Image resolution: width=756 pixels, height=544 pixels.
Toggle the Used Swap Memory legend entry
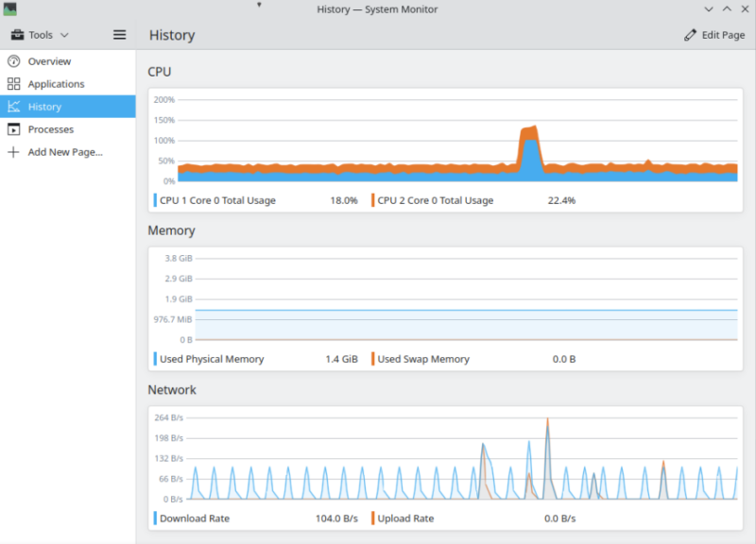coord(423,359)
